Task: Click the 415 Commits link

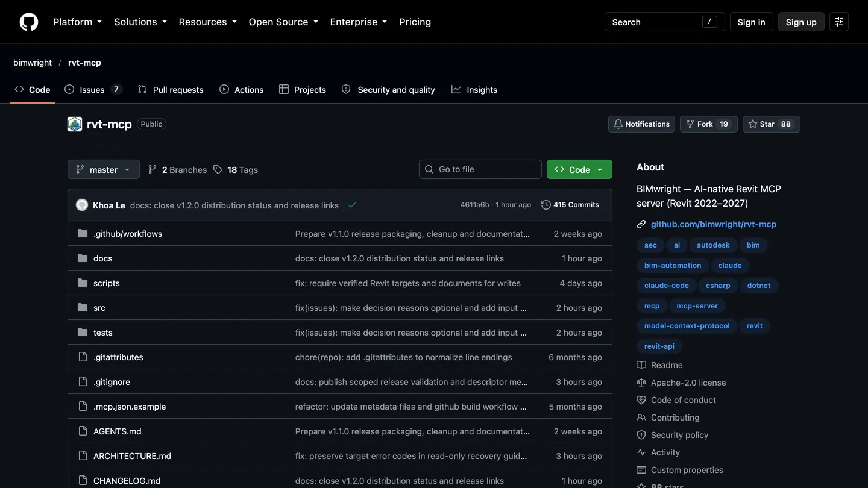Action: [x=570, y=205]
